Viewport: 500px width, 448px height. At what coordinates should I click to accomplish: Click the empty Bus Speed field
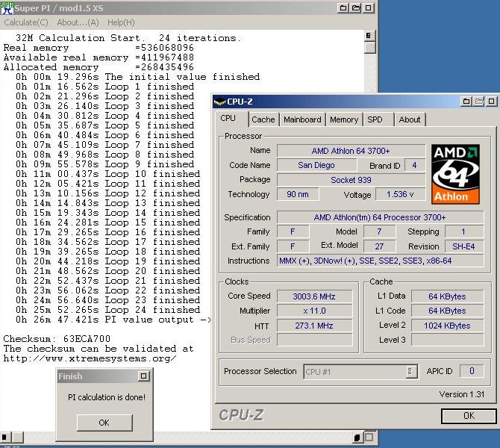(314, 340)
